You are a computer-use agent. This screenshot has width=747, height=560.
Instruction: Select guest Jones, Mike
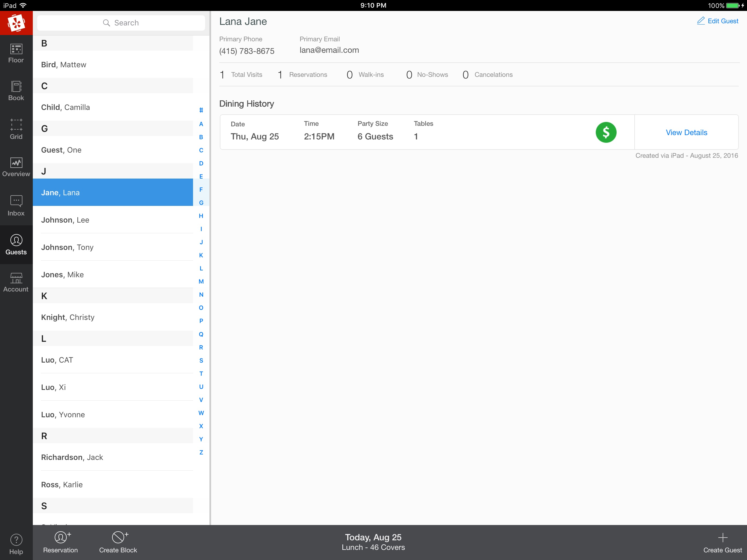[x=113, y=274]
